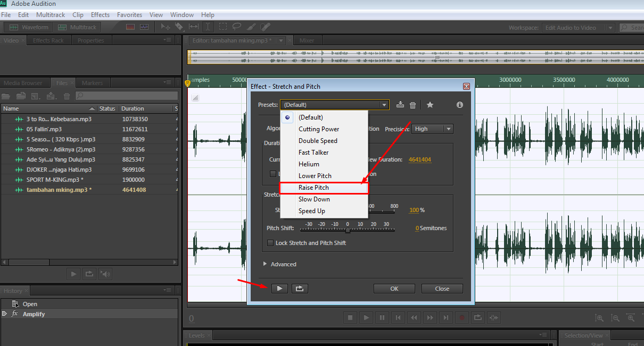Open the Favorites menu
Viewport: 644px width, 346px height.
[x=129, y=15]
